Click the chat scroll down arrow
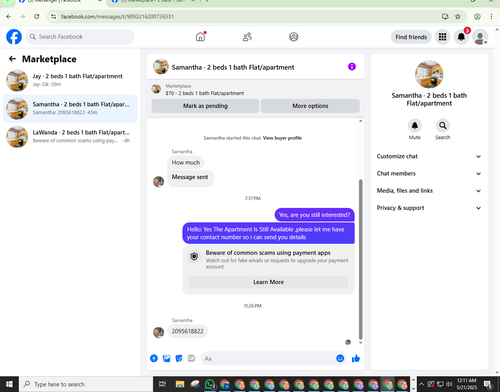The width and height of the screenshot is (500, 392). [x=360, y=343]
